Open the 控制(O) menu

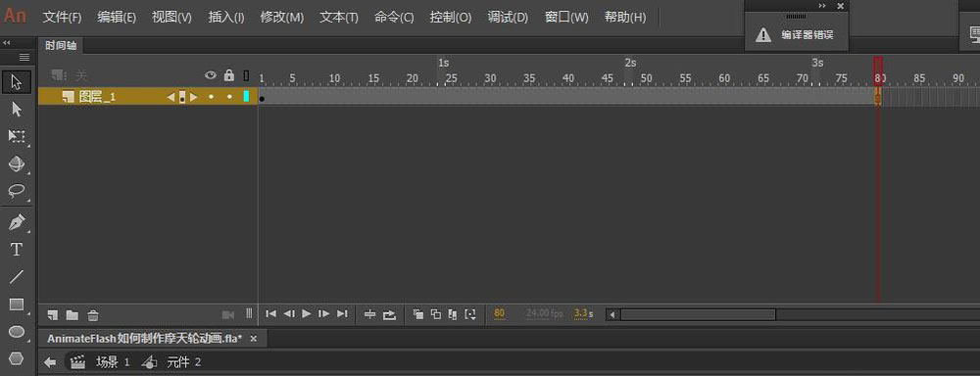451,17
